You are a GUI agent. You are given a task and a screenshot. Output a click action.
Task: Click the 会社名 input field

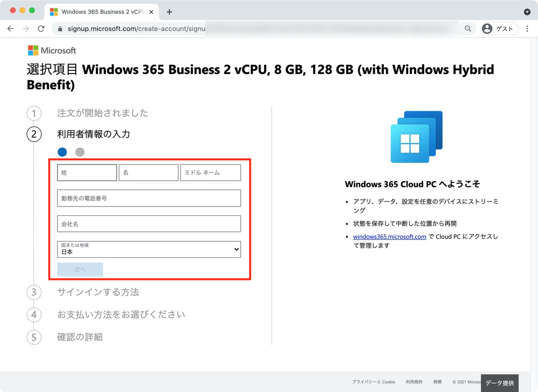149,224
